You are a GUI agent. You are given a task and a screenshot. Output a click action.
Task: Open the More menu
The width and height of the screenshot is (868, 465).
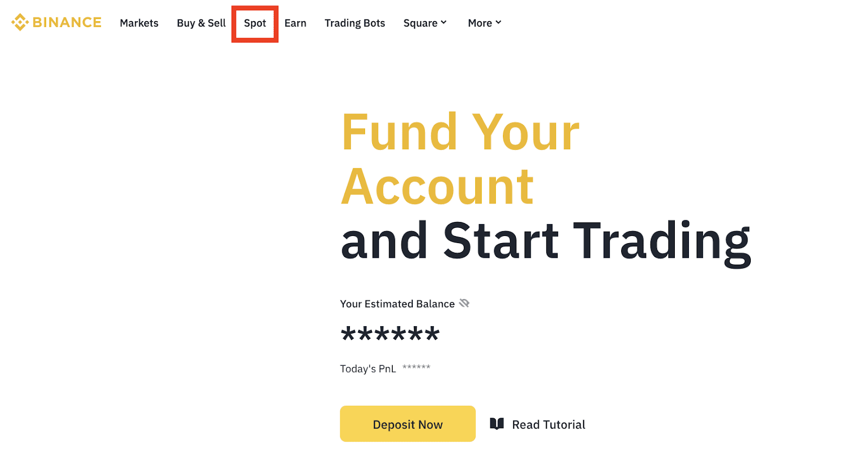point(480,23)
